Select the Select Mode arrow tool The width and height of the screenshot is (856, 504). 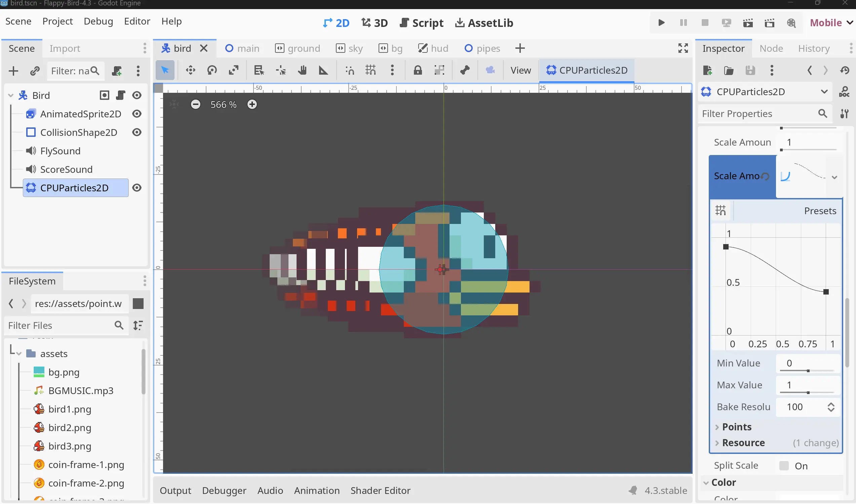pyautogui.click(x=165, y=70)
